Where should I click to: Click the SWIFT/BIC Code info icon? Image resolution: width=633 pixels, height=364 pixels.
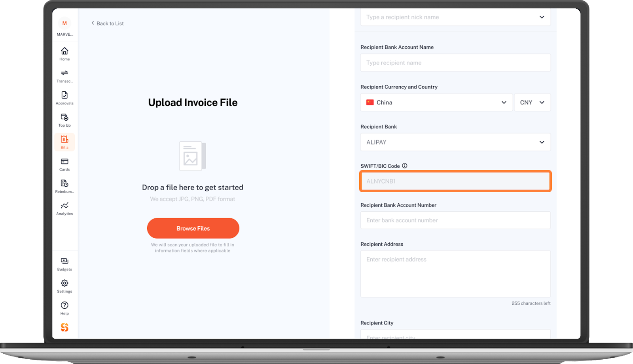point(405,166)
